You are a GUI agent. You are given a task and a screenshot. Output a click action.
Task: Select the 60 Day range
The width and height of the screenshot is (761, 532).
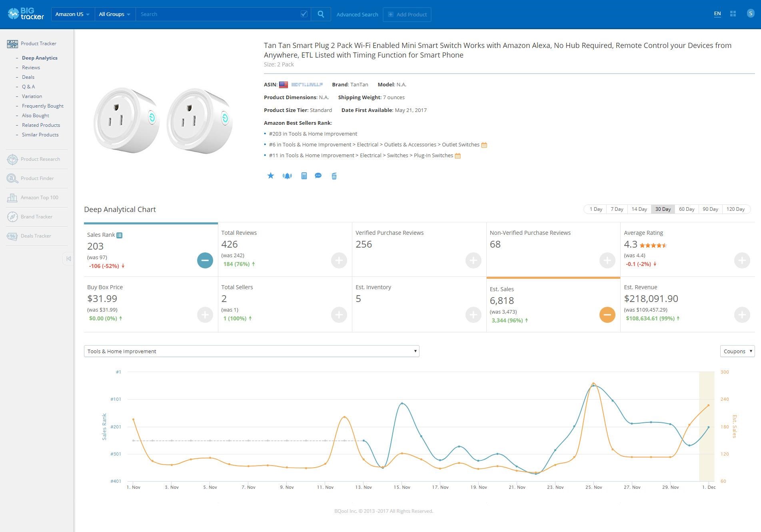687,209
